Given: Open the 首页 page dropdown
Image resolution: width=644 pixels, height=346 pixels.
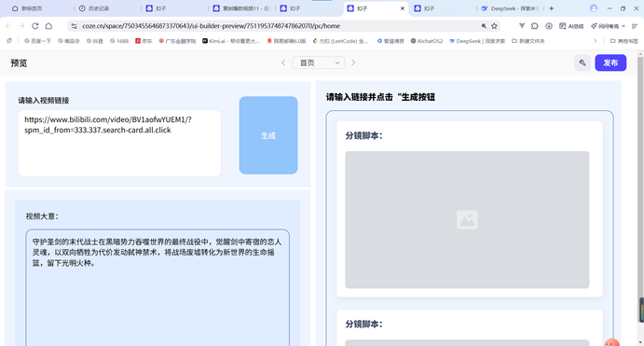Looking at the screenshot, I should (319, 62).
